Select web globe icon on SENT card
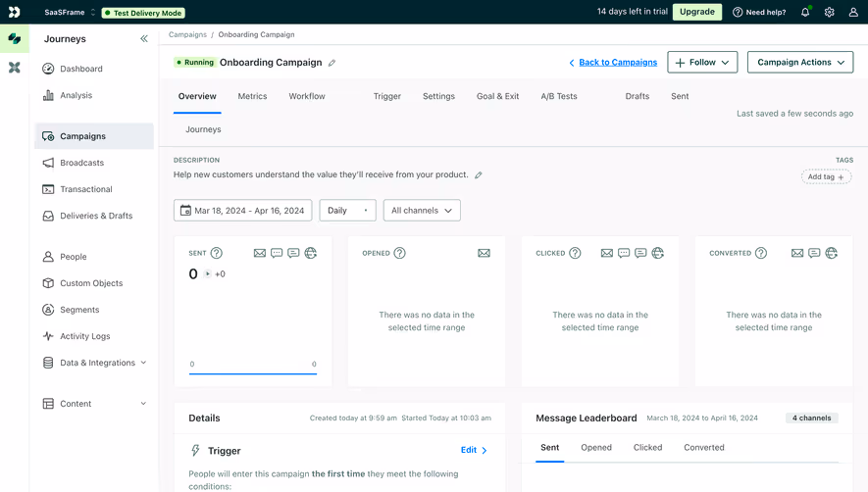 311,253
